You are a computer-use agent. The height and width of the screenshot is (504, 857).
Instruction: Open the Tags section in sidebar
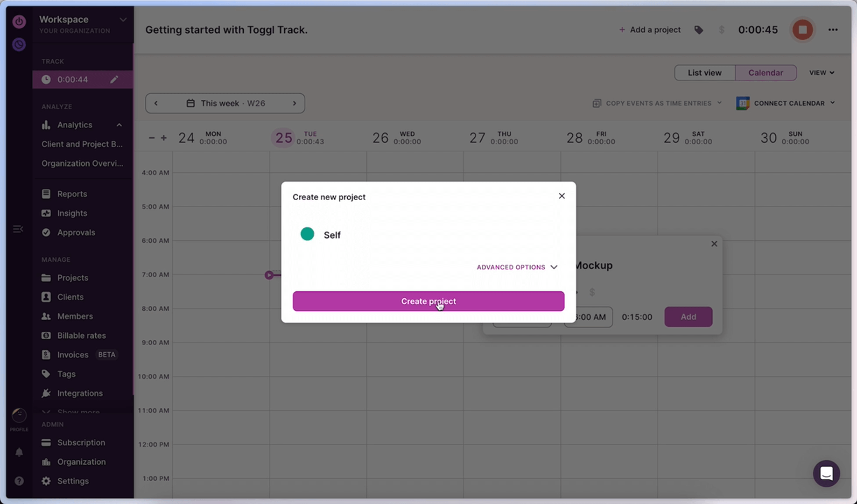66,374
